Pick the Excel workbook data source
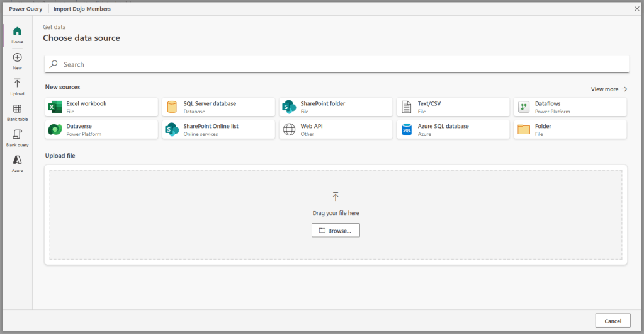Viewport: 644px width, 334px height. coord(101,107)
